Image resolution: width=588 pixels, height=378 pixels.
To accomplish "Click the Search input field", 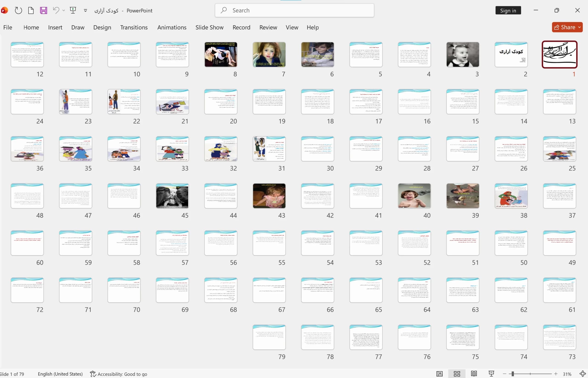I will click(294, 10).
